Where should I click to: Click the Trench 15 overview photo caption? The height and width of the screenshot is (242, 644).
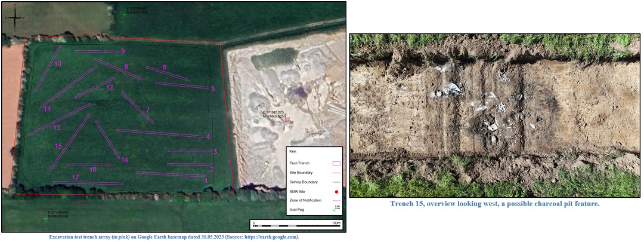click(494, 204)
